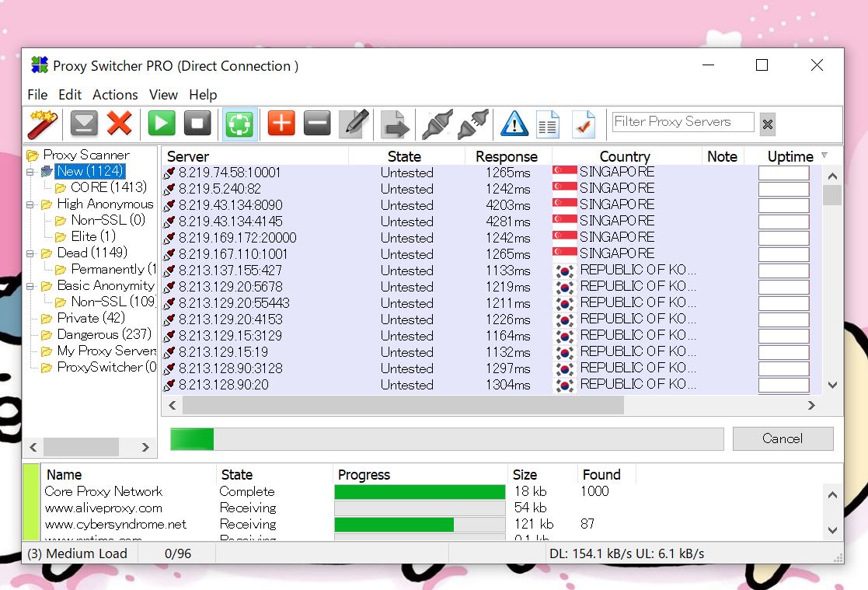Click download list scroll down arrow

click(x=832, y=530)
